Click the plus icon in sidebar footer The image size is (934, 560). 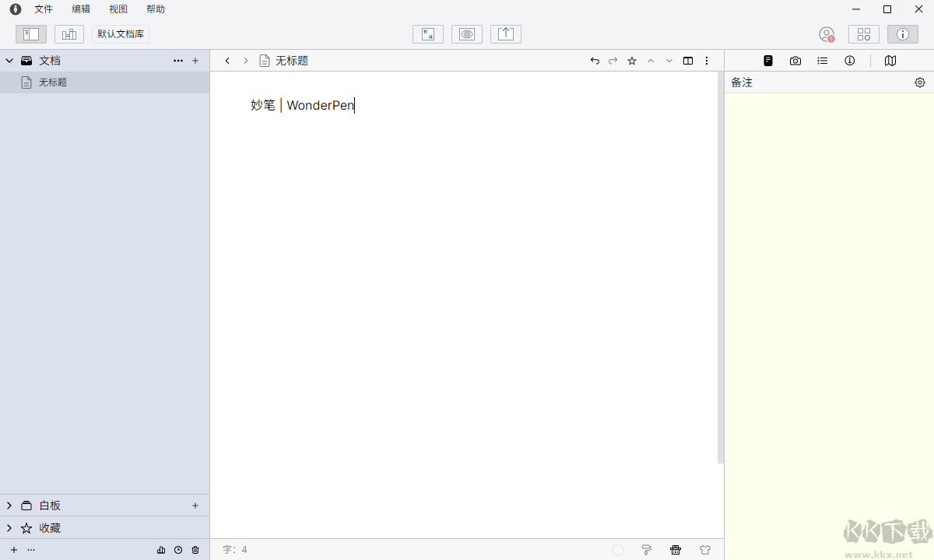point(13,550)
